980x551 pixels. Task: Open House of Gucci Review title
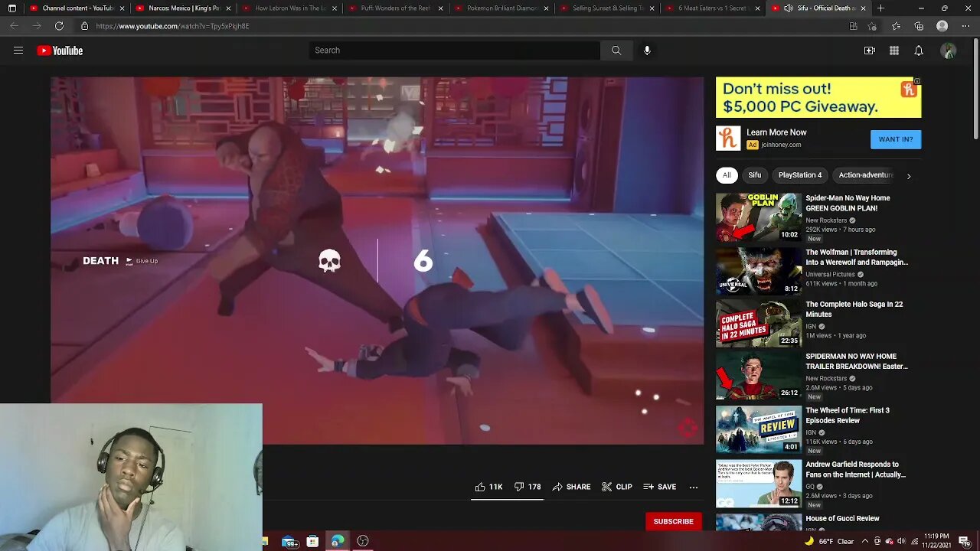click(x=842, y=519)
